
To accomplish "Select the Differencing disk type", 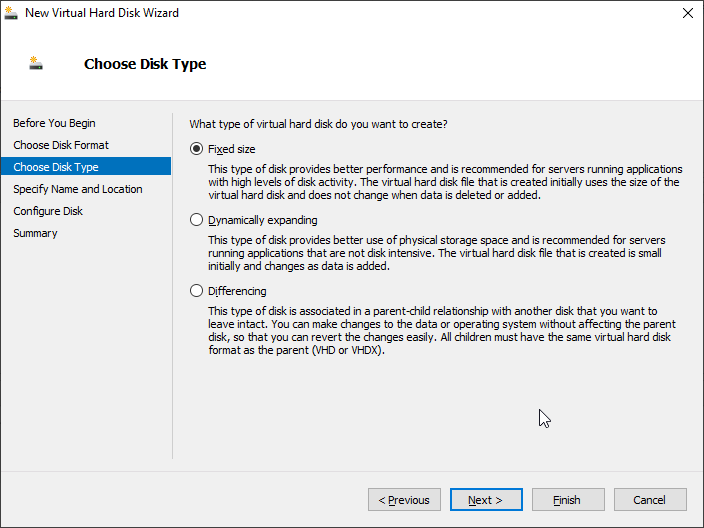I will pos(196,291).
